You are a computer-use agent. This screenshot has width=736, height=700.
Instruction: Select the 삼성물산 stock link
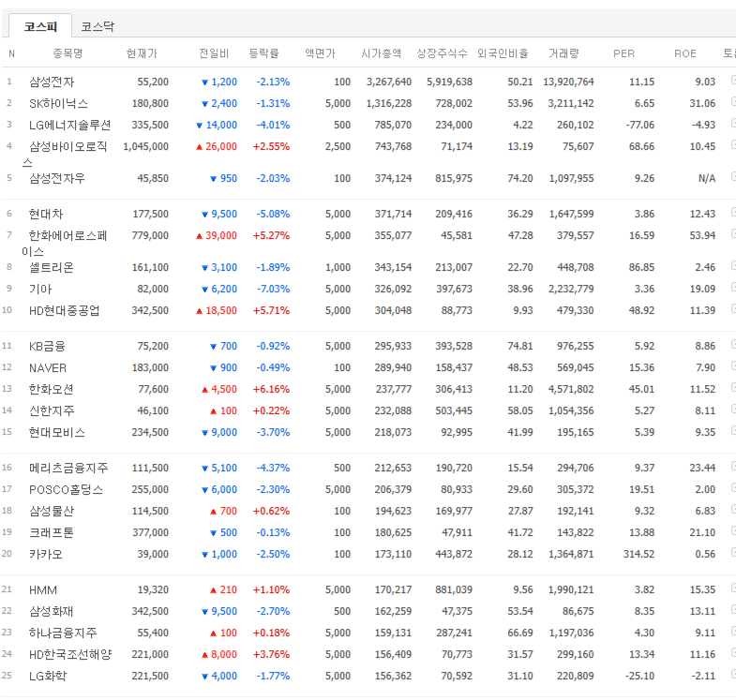(x=52, y=512)
